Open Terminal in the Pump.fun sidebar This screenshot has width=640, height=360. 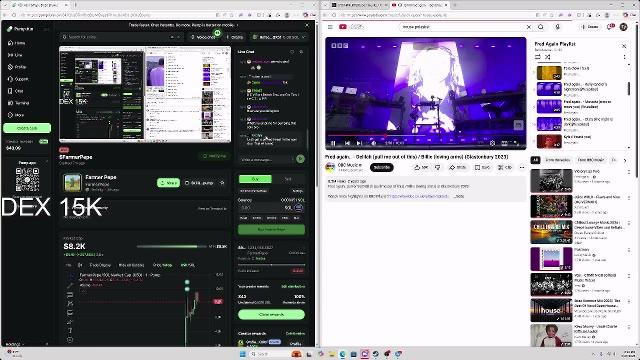18,103
